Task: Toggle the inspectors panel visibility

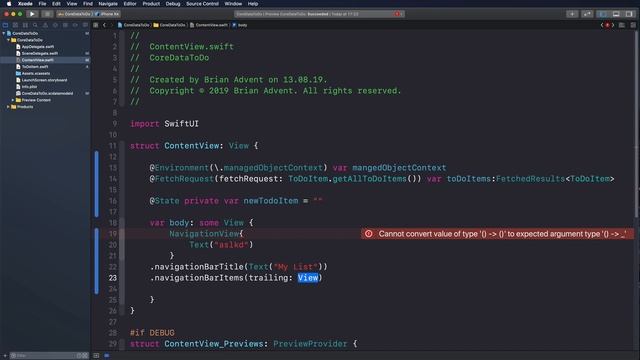Action: (x=629, y=14)
